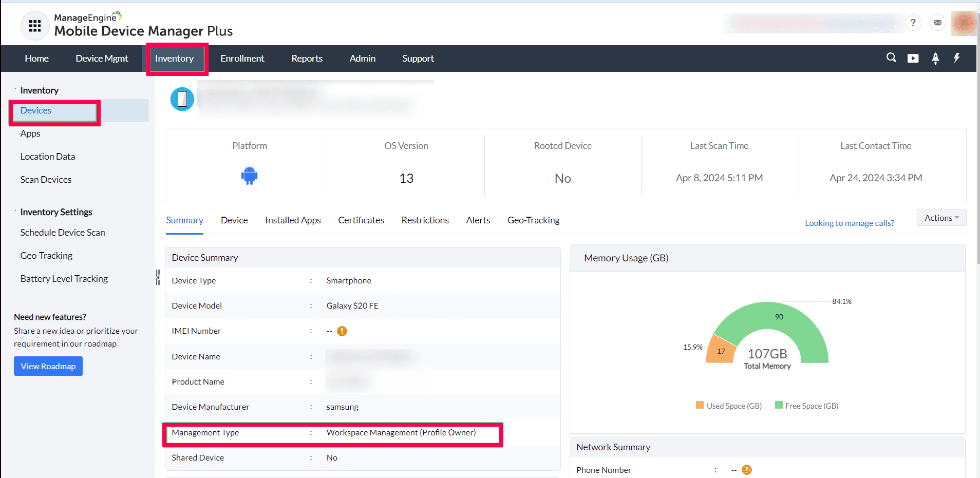Click the sidebar collapse handle
The width and height of the screenshot is (980, 478).
(158, 277)
